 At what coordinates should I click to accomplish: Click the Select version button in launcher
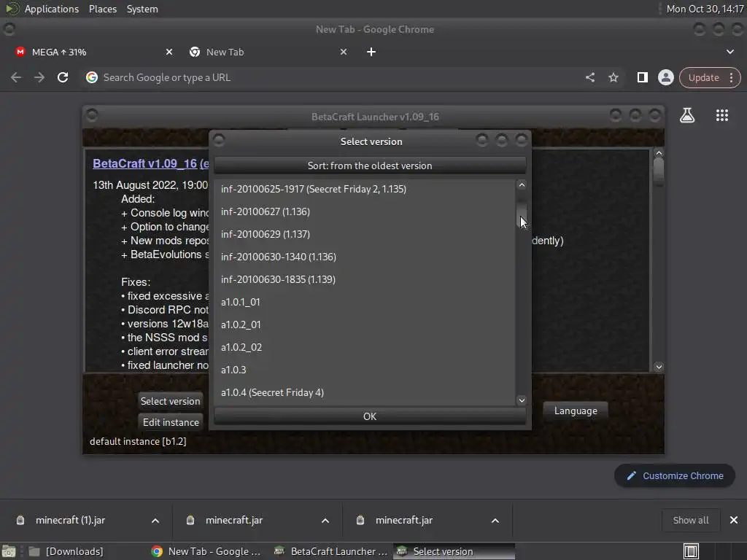coord(170,401)
